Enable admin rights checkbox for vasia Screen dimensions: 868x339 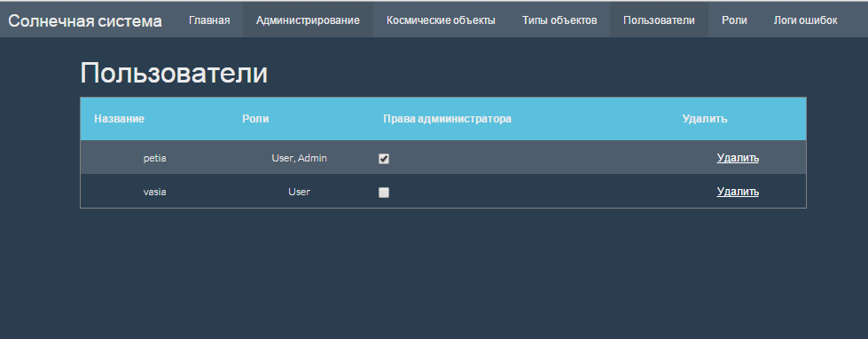384,193
